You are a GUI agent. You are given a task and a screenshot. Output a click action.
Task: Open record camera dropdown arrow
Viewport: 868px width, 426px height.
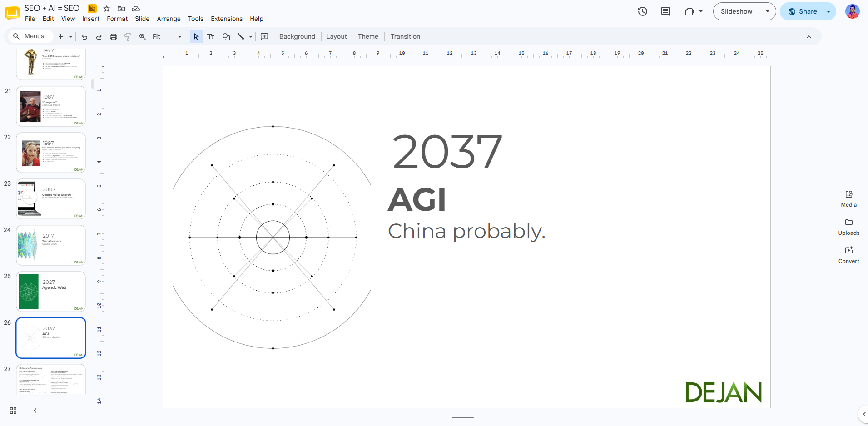point(701,11)
